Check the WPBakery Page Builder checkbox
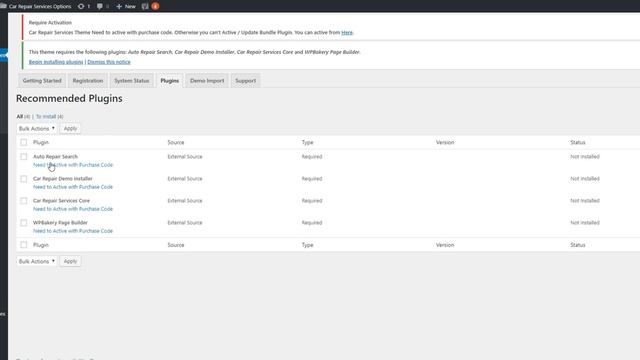 click(x=24, y=223)
